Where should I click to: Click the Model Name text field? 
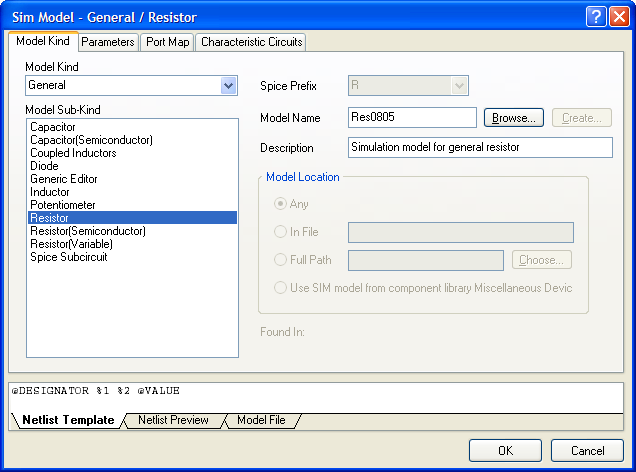coord(412,118)
